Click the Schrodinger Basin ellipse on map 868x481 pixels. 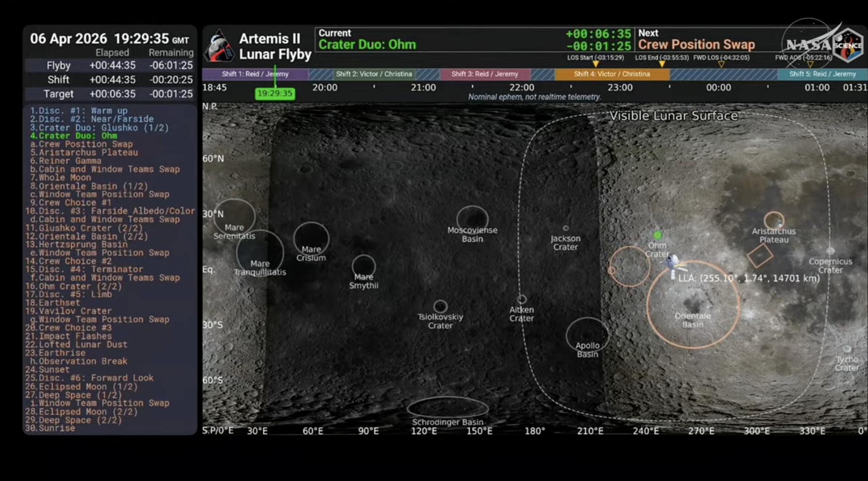[447, 407]
